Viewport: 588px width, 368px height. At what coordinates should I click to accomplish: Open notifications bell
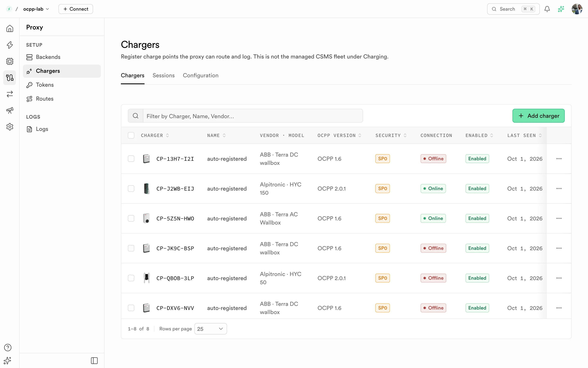547,9
